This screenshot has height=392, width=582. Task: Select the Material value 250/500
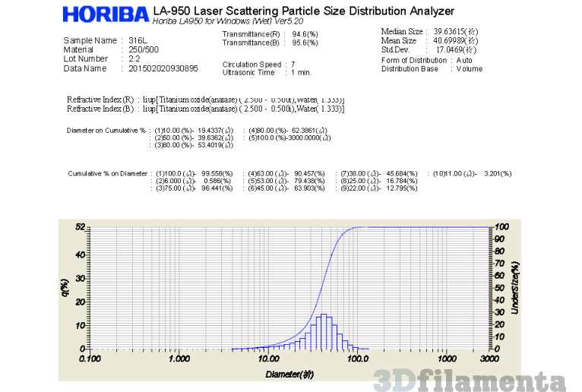(144, 49)
